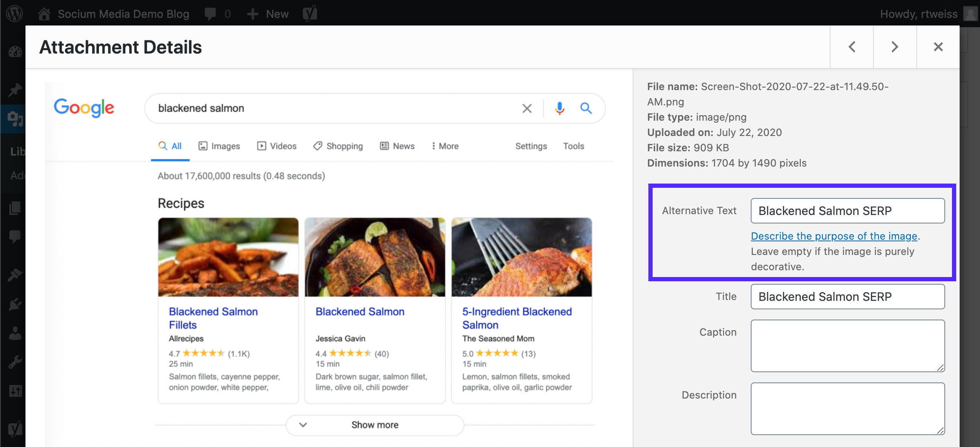Click the attachment preview image
The image size is (980, 447).
pyautogui.click(x=329, y=264)
